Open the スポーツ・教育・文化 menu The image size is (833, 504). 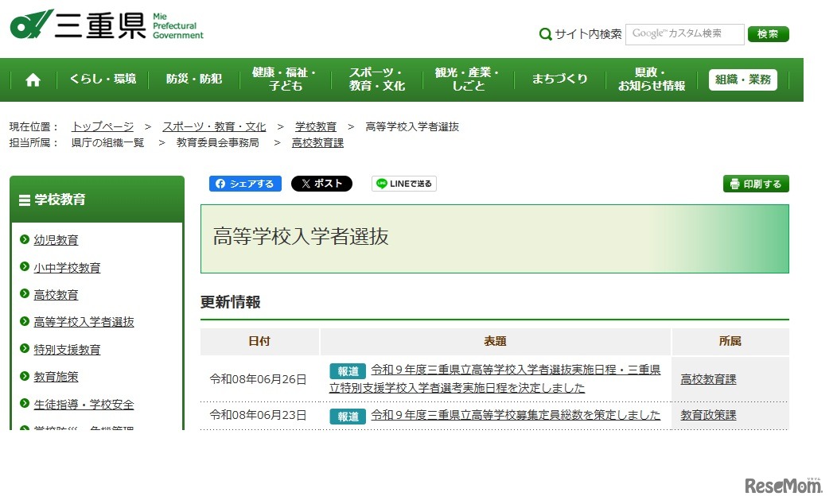(x=377, y=79)
